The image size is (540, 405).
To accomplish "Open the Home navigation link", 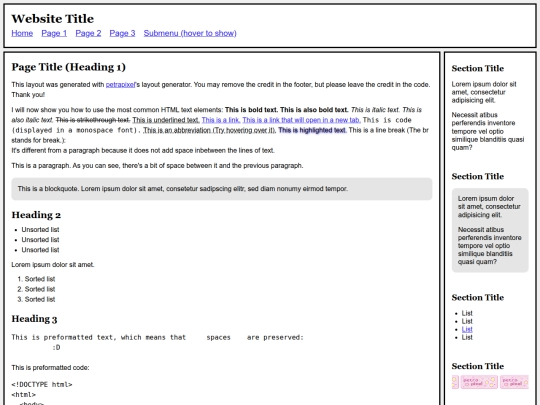I will coord(22,33).
